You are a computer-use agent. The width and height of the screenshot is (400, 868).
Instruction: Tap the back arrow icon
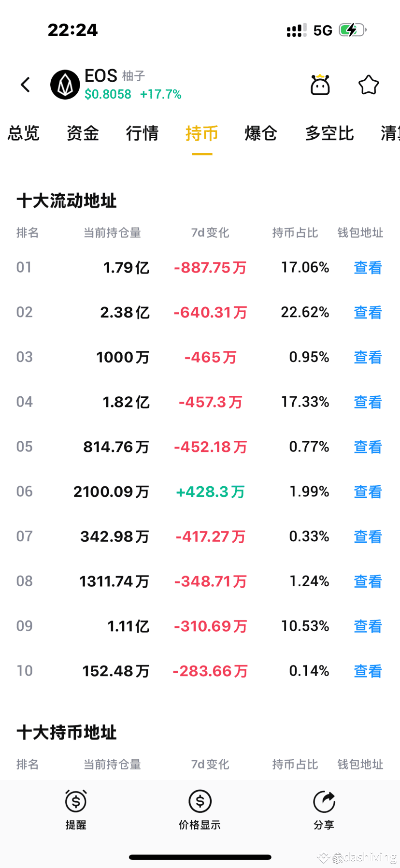pyautogui.click(x=26, y=85)
